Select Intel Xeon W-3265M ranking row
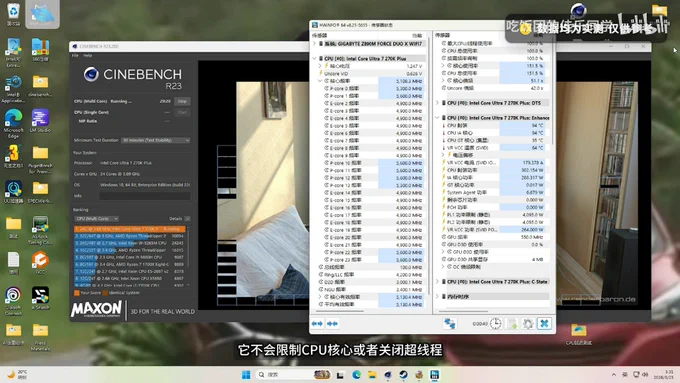 [x=129, y=243]
